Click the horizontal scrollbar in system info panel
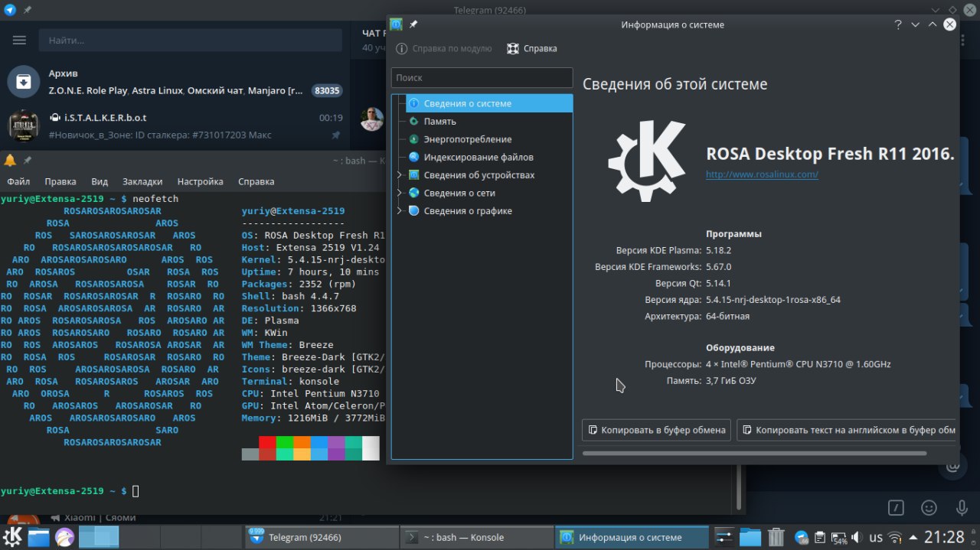Image resolution: width=980 pixels, height=550 pixels. [x=754, y=454]
